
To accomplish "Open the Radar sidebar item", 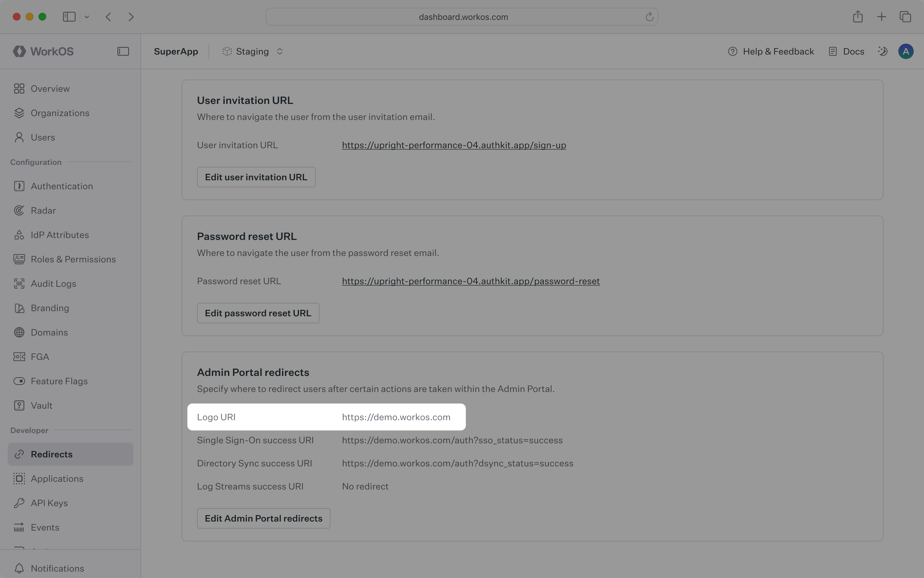I will (43, 211).
